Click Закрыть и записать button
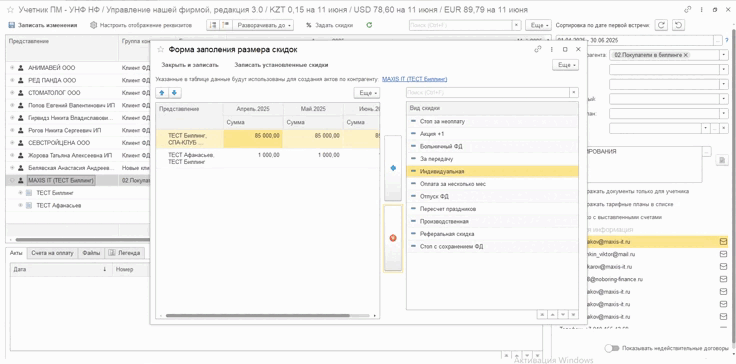The height and width of the screenshot is (364, 736). [190, 65]
